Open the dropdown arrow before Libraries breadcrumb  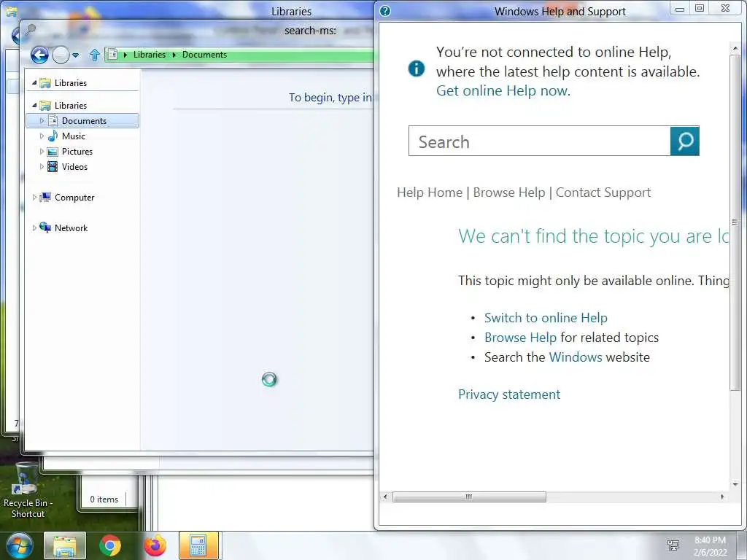pos(125,55)
